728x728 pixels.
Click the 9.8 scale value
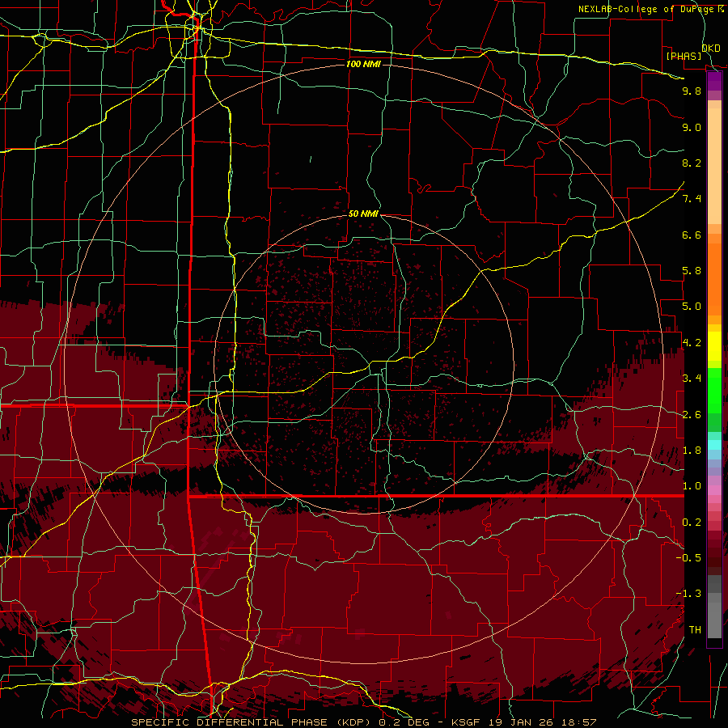[x=692, y=91]
